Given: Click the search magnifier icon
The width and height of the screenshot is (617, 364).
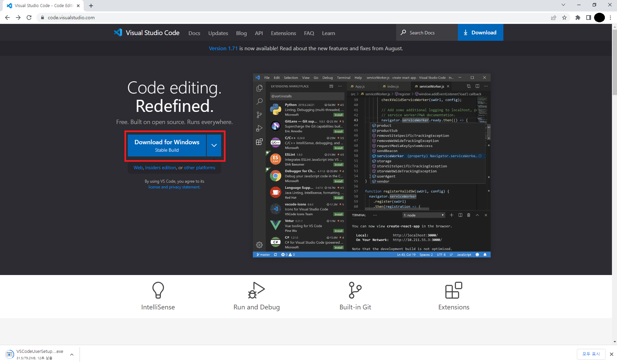Looking at the screenshot, I should [x=403, y=32].
